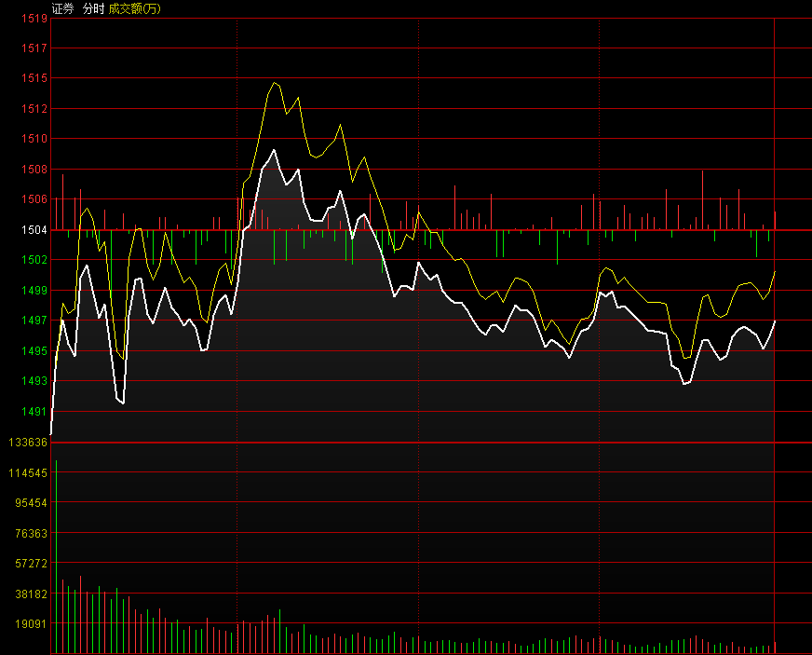Click the 1512 price axis label
This screenshot has height=655, width=812.
point(34,109)
